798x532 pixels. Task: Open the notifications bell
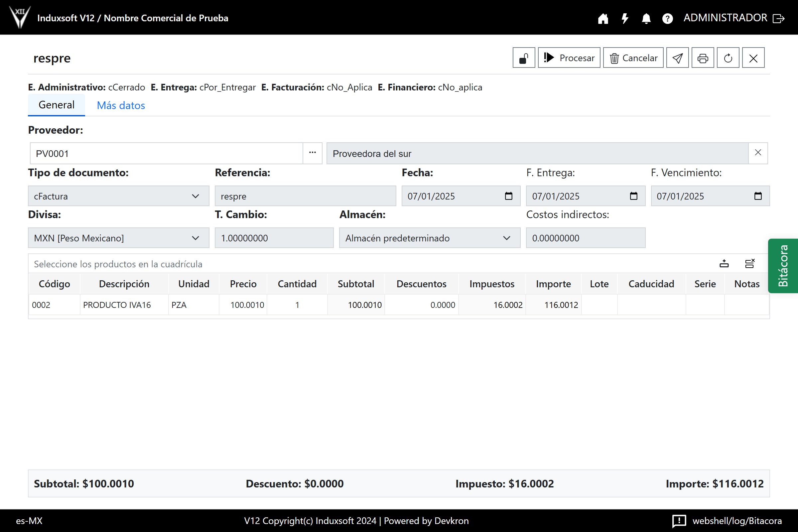tap(646, 18)
